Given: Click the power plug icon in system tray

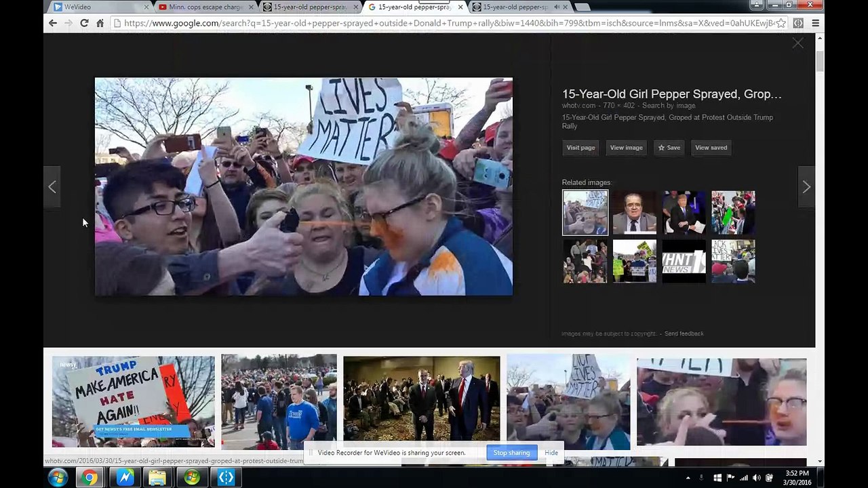Looking at the screenshot, I should (770, 479).
